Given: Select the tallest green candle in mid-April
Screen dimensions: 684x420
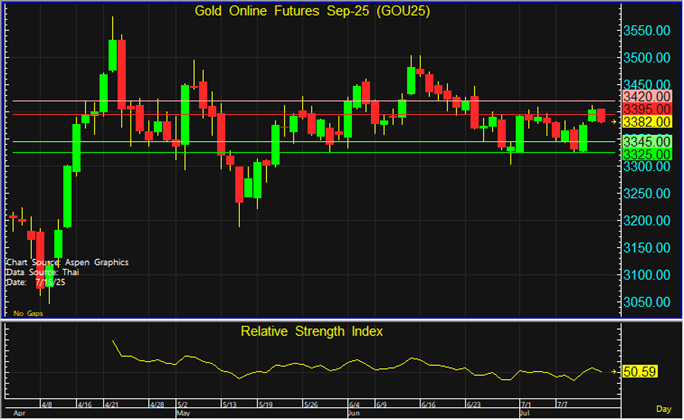Looking at the screenshot, I should point(69,198).
